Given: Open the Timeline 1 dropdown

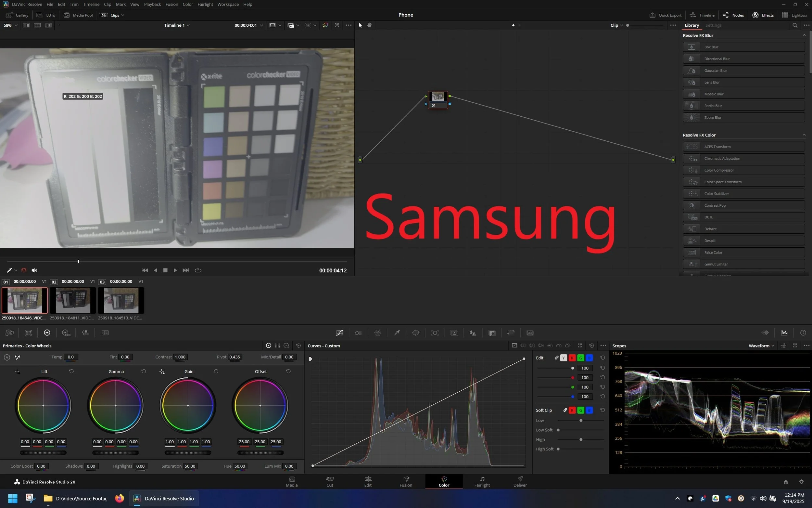Looking at the screenshot, I should coord(177,25).
